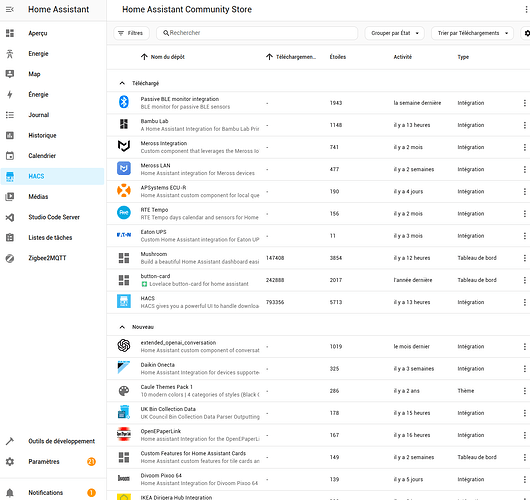
Task: Click the Zigbee2MQTT icon
Action: point(10,258)
